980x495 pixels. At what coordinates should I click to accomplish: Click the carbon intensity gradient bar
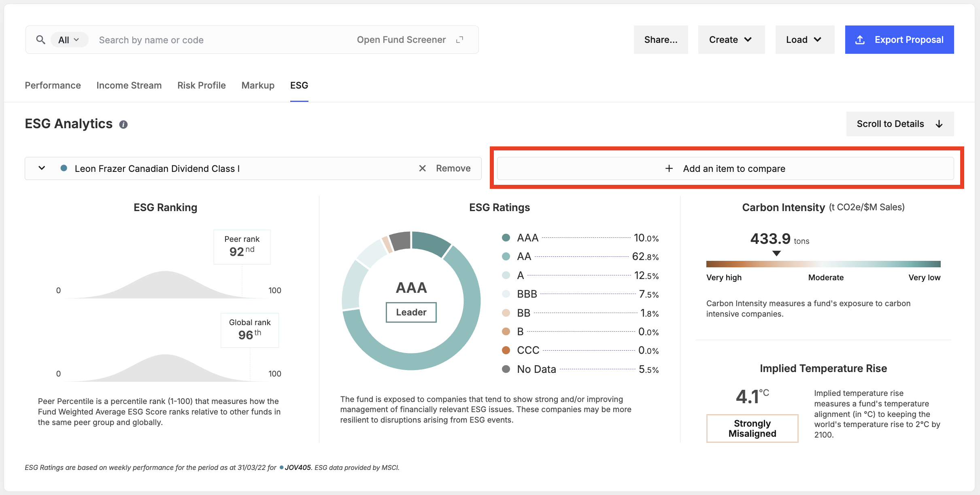pos(823,264)
